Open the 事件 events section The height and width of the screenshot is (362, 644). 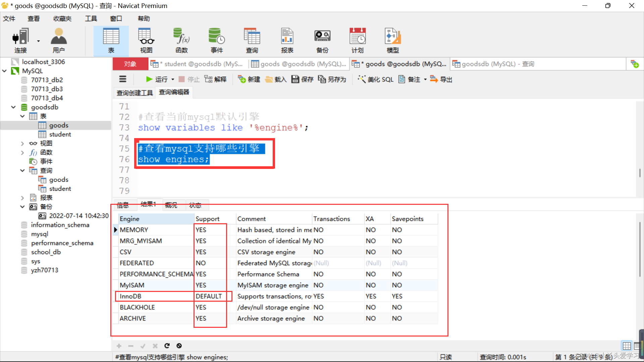click(217, 41)
